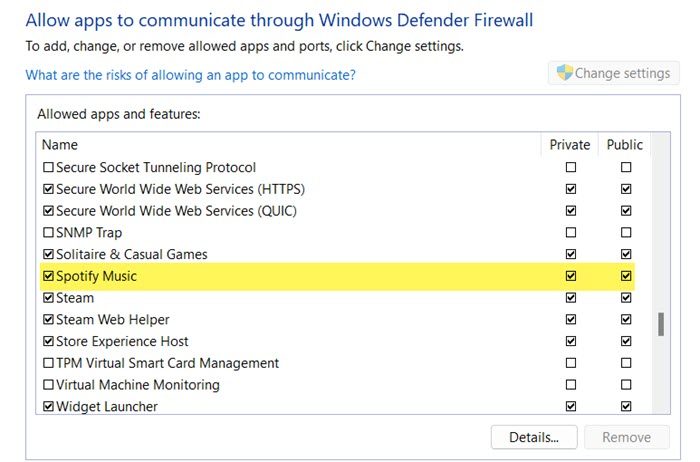Enable TPM Virtual Smart Card Management
The height and width of the screenshot is (462, 700).
(48, 363)
